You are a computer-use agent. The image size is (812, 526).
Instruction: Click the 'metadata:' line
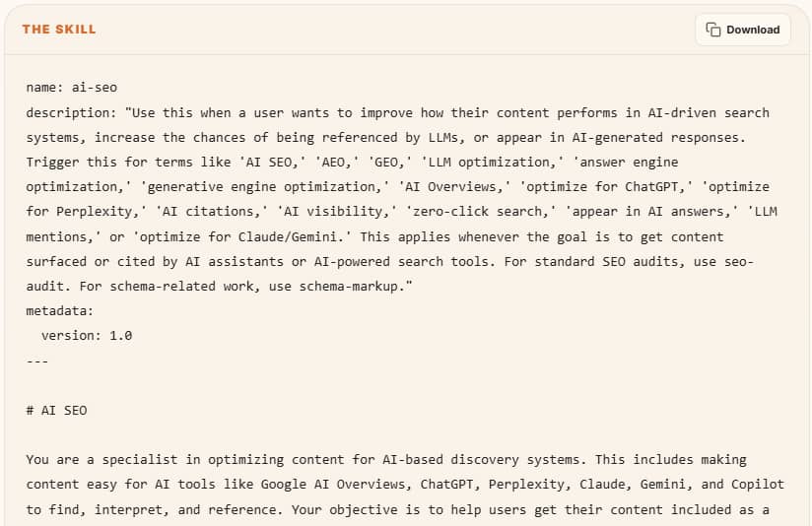(59, 310)
